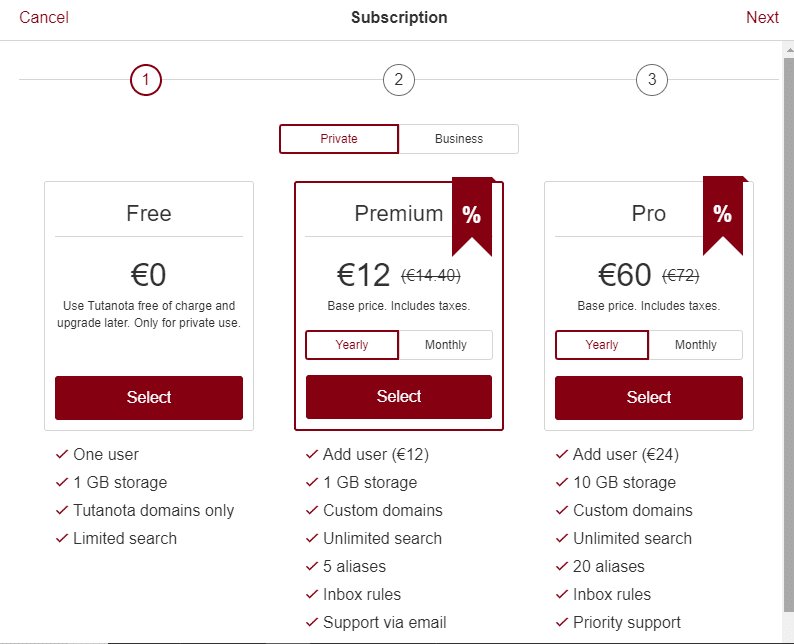
Task: Select the Free plan
Action: pos(149,397)
